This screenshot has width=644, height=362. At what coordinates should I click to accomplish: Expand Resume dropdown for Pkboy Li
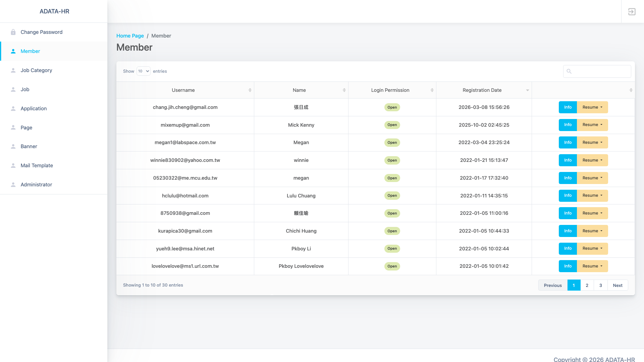[x=592, y=248]
